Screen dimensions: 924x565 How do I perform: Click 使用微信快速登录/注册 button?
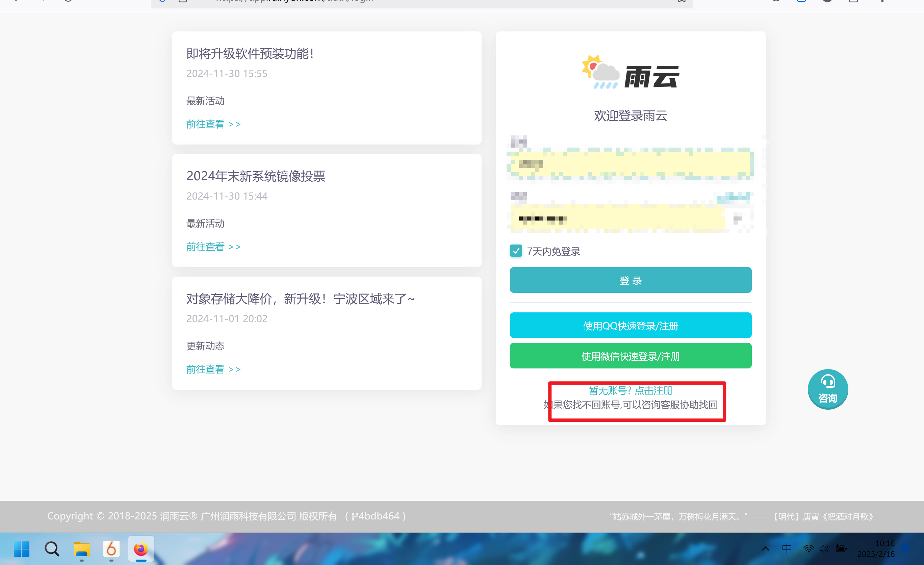631,356
